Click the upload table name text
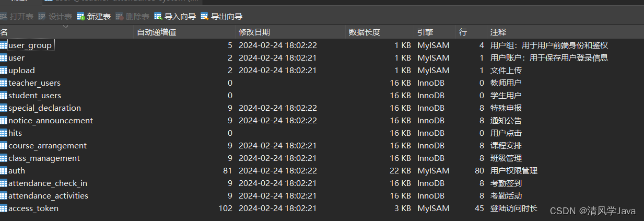This screenshot has height=221, width=644. 21,71
